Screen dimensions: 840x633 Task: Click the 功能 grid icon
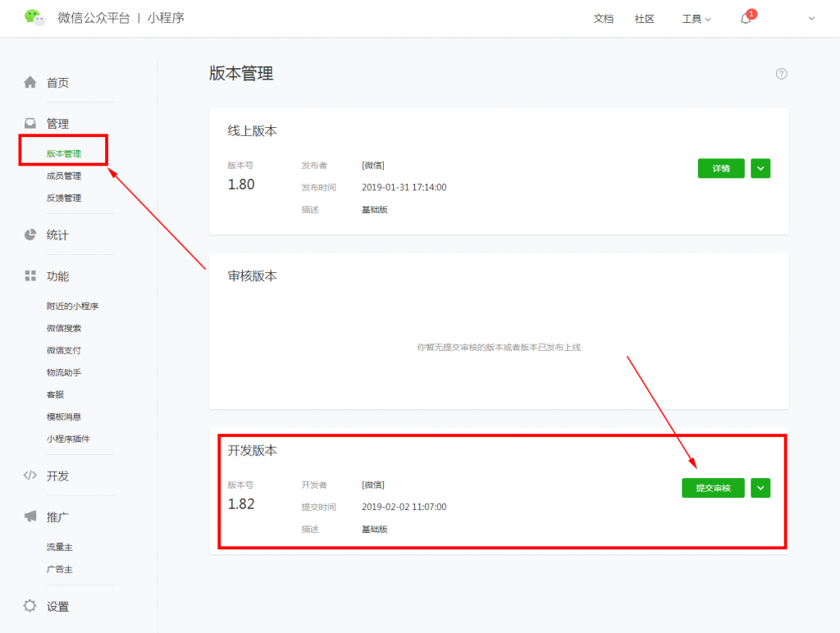[x=30, y=276]
